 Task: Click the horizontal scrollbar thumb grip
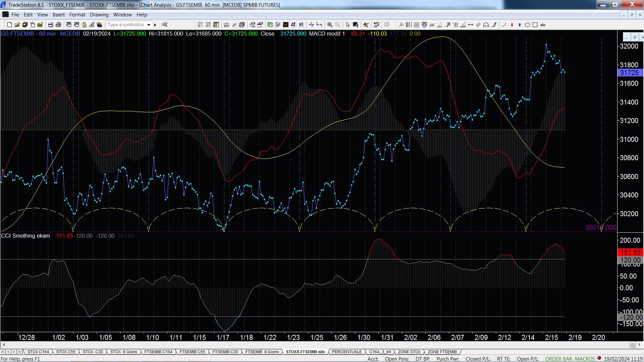point(632,345)
